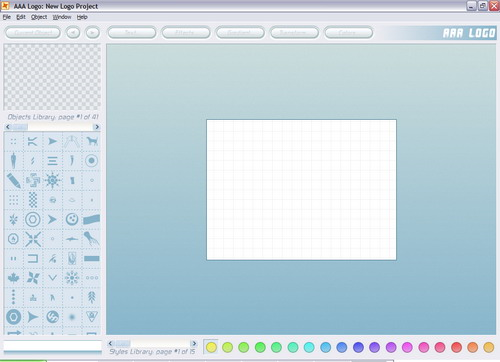Click the 'Objects Library: page #1 of 41' label
This screenshot has height=362, width=500.
pos(53,117)
